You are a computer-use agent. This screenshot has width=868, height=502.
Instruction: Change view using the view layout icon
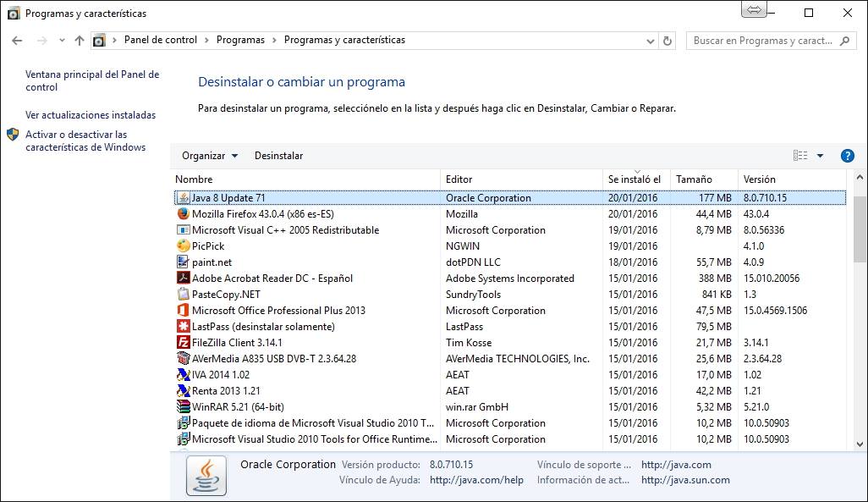click(x=800, y=156)
